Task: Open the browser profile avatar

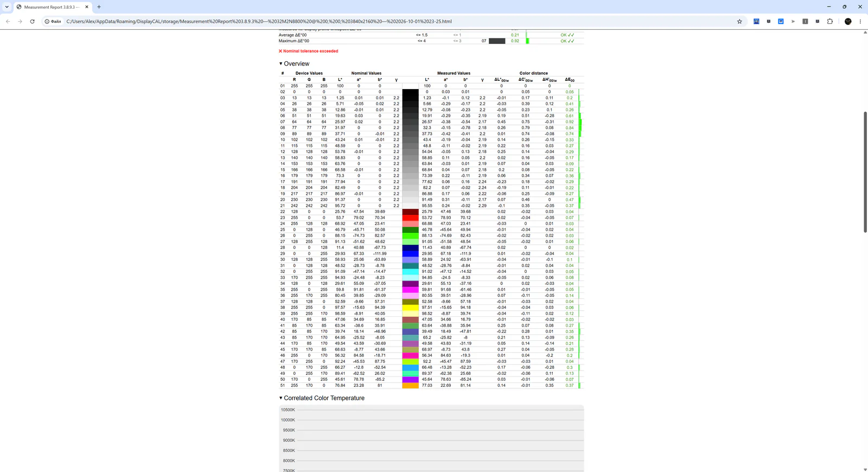Action: coord(848,22)
